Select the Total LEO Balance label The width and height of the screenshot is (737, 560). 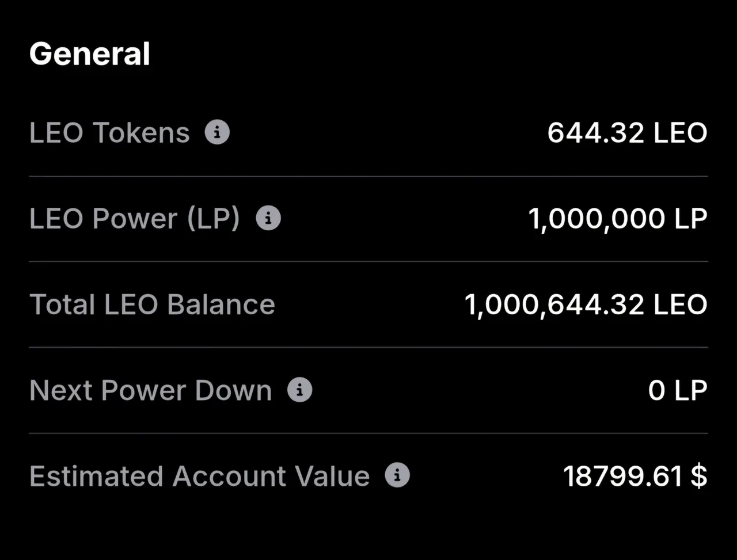click(x=152, y=304)
